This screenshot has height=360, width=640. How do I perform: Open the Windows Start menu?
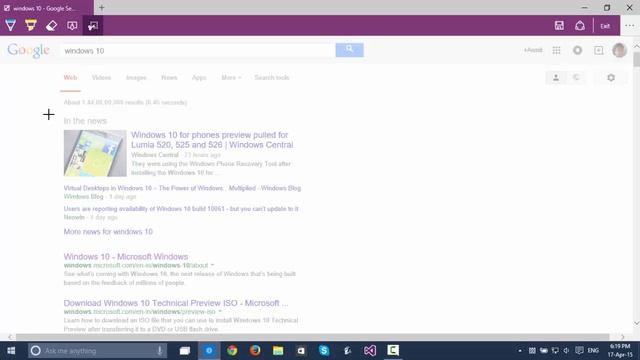pos(11,351)
